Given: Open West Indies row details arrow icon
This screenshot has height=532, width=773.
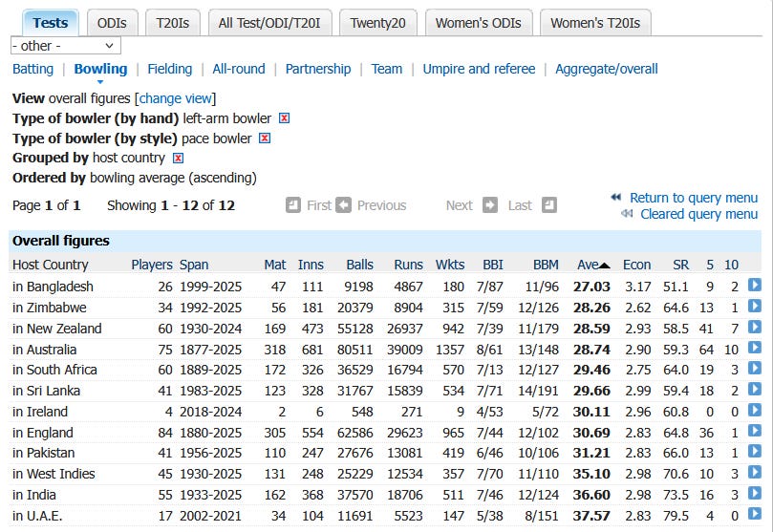Looking at the screenshot, I should (754, 472).
